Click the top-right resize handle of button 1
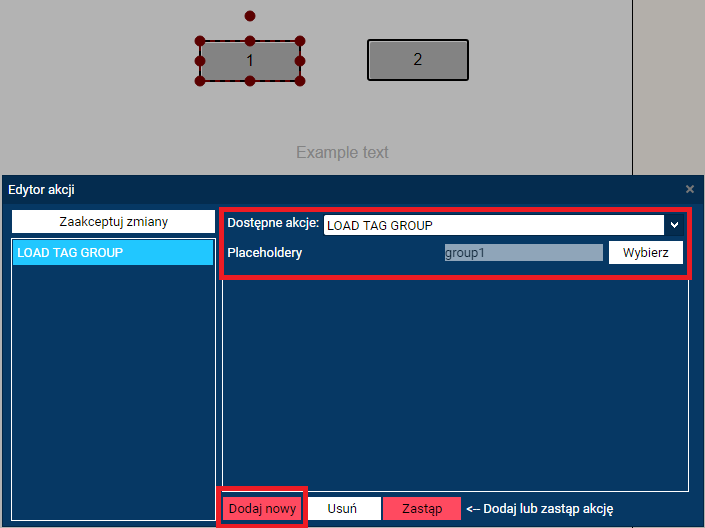The width and height of the screenshot is (705, 528). pyautogui.click(x=300, y=42)
